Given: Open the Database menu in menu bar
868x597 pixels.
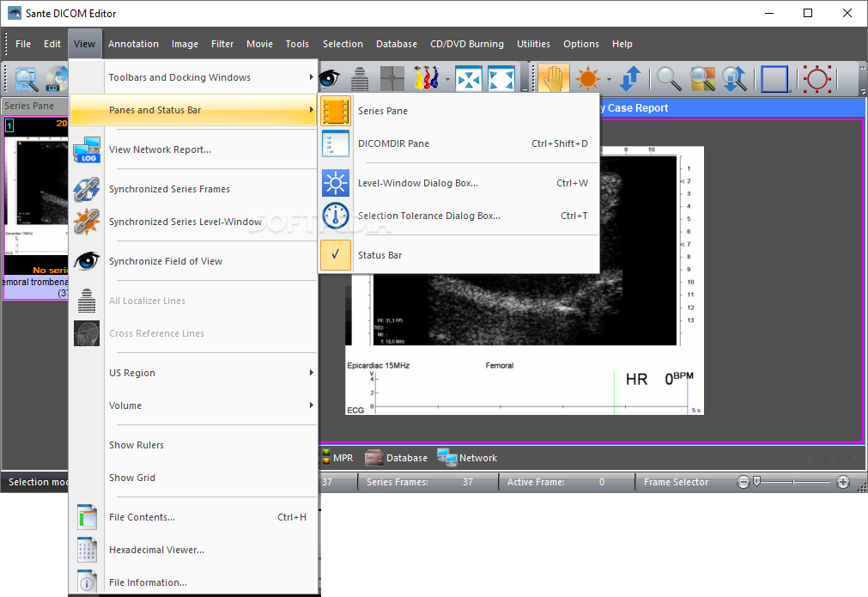Looking at the screenshot, I should (x=397, y=44).
